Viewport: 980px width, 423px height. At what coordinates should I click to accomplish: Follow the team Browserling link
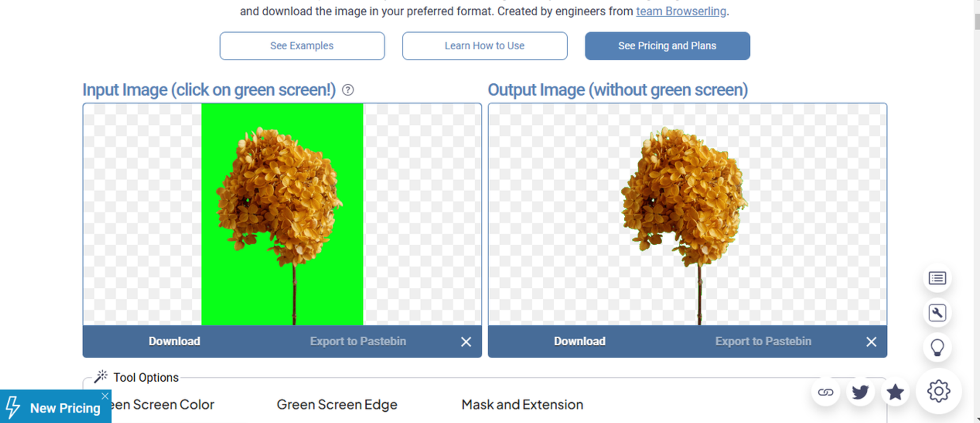pos(680,11)
